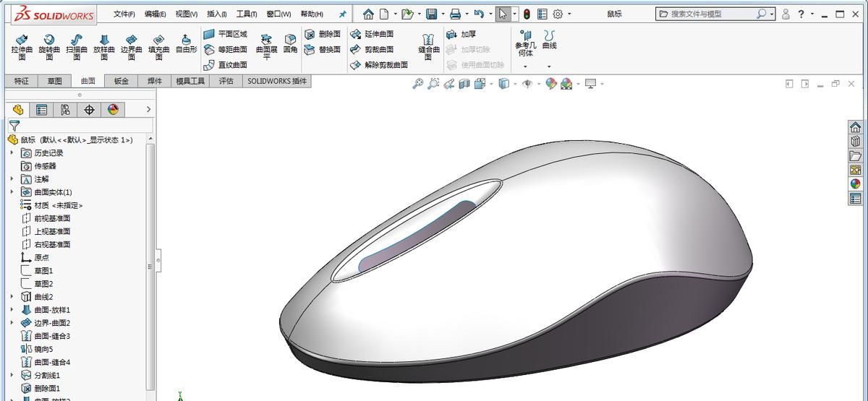Select 前视基准面 in the feature tree

point(46,218)
